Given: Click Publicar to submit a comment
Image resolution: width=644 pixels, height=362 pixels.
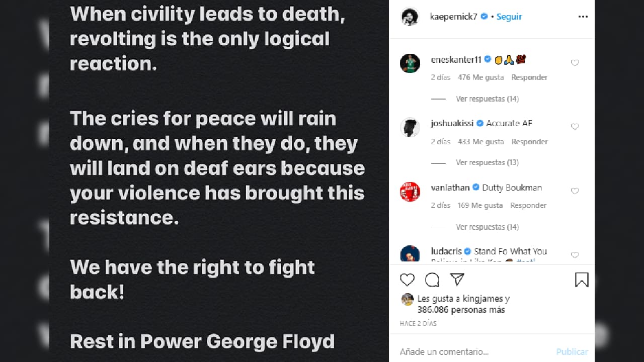Looking at the screenshot, I should coord(572,351).
